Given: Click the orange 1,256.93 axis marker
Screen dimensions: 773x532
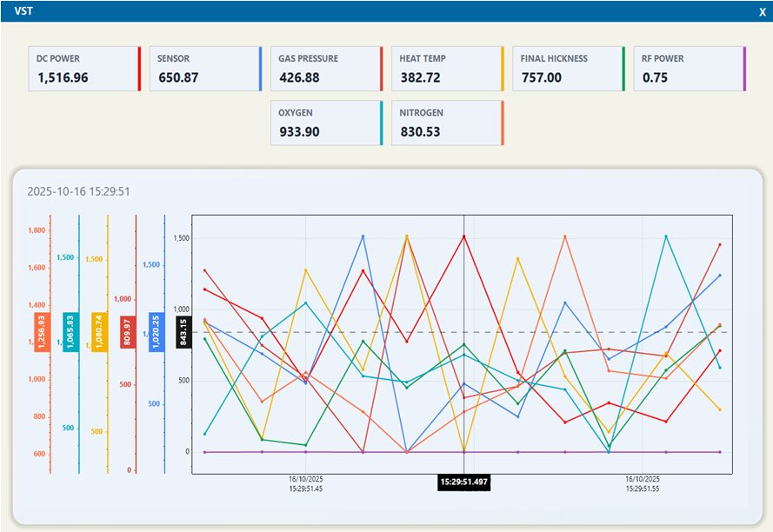Looking at the screenshot, I should pyautogui.click(x=42, y=332).
